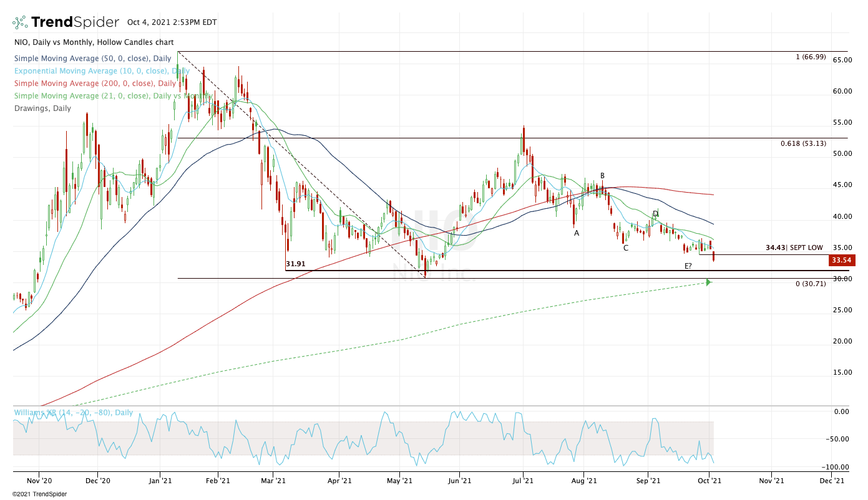The image size is (868, 500).
Task: Click the wave label B on the chart
Action: tap(602, 176)
